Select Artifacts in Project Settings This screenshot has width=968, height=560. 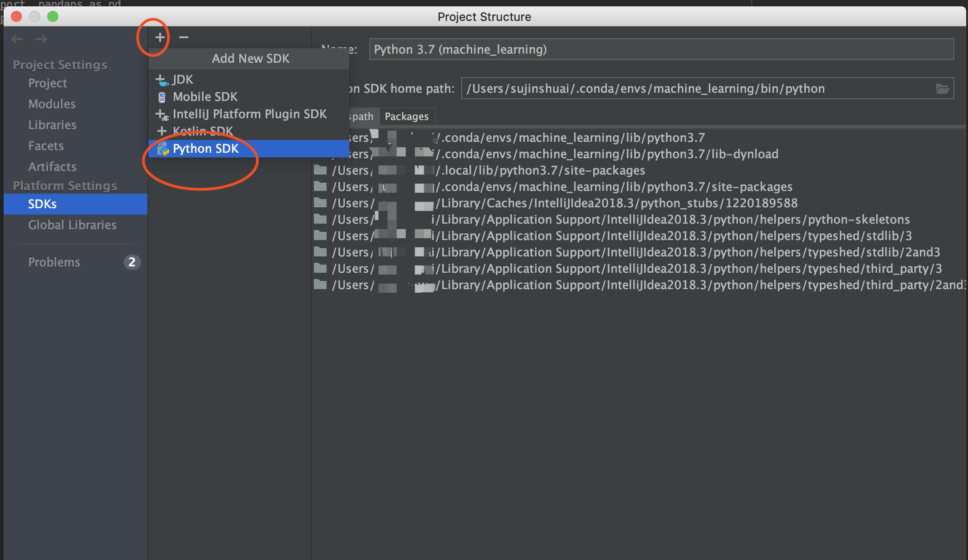point(52,166)
